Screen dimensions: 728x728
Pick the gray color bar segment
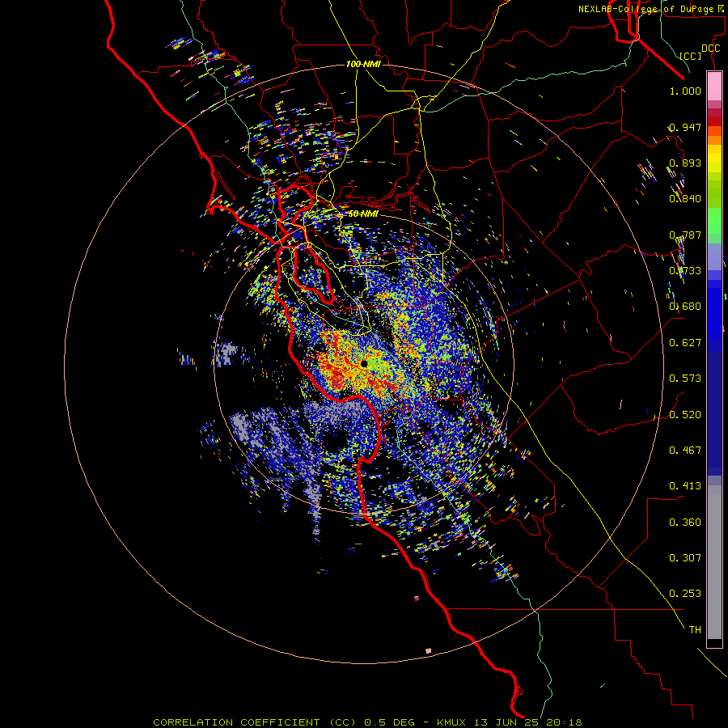[714, 562]
